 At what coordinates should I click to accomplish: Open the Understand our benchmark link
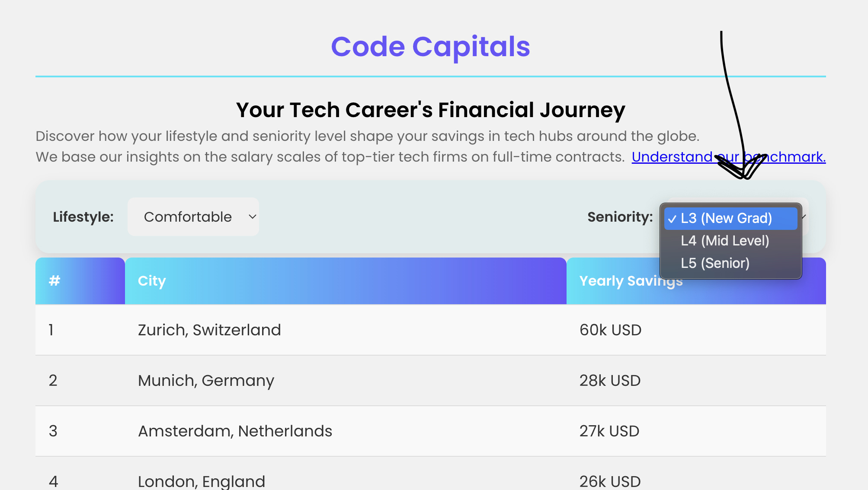coord(728,157)
